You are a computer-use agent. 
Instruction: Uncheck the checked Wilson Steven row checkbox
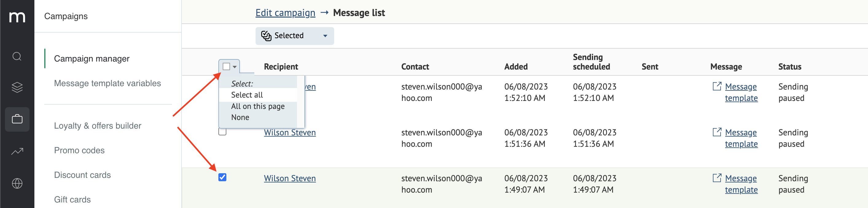[222, 177]
